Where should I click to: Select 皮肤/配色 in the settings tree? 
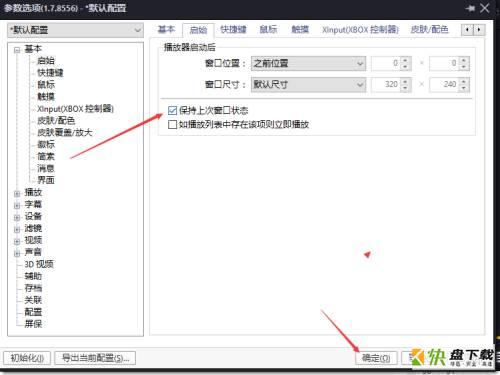click(56, 121)
